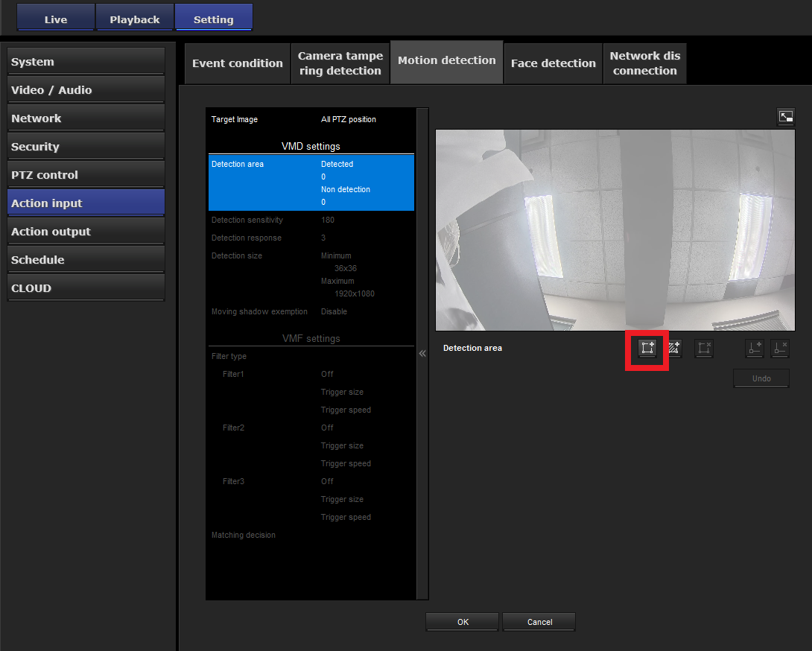Click the add detection area icon
Image resolution: width=812 pixels, height=651 pixels.
[x=647, y=349]
